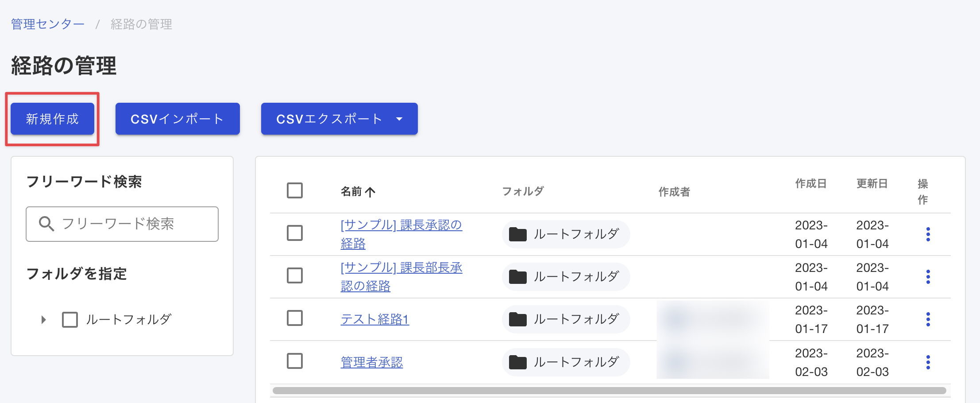Viewport: 980px width, 403px height.
Task: Click the CSVインポート button
Action: click(x=177, y=118)
